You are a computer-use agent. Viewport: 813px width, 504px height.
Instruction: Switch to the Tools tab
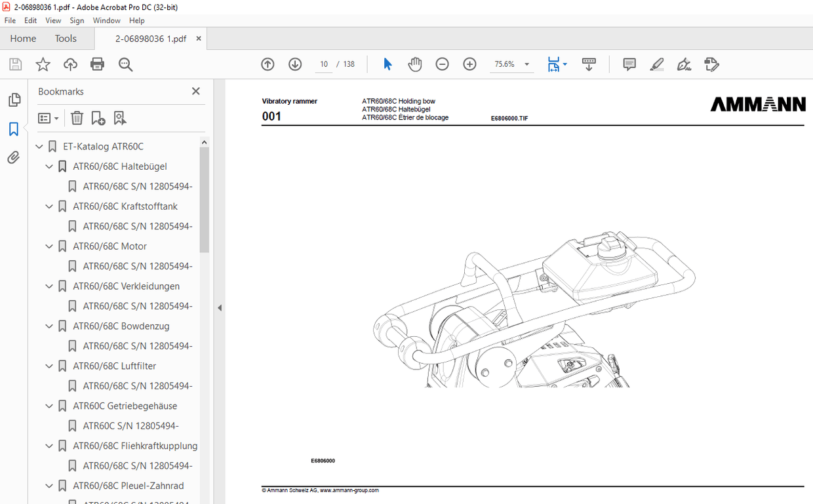coord(66,39)
